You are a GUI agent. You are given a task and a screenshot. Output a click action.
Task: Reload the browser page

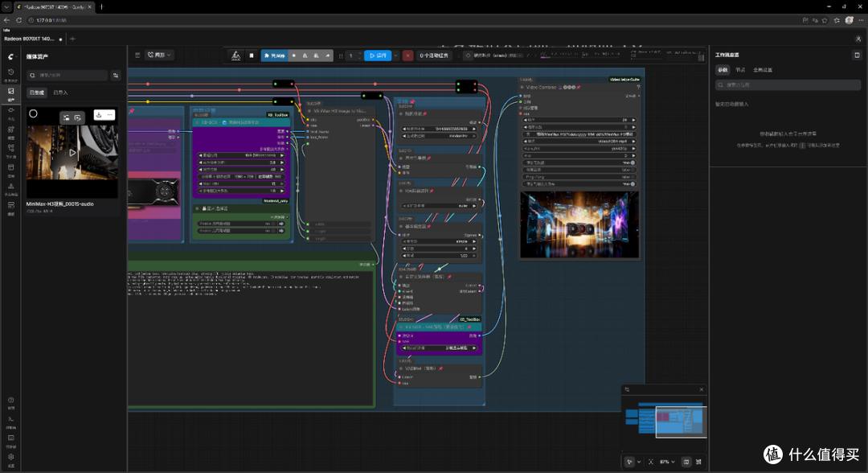pos(18,20)
